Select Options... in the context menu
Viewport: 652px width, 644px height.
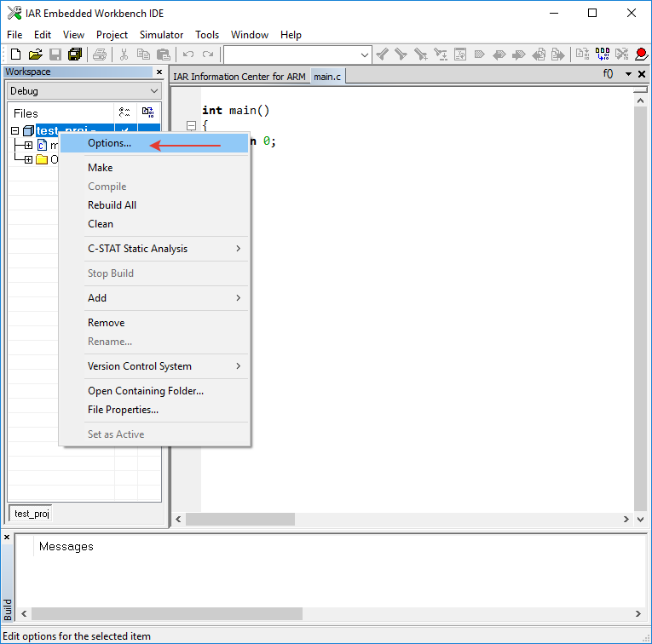(x=110, y=143)
